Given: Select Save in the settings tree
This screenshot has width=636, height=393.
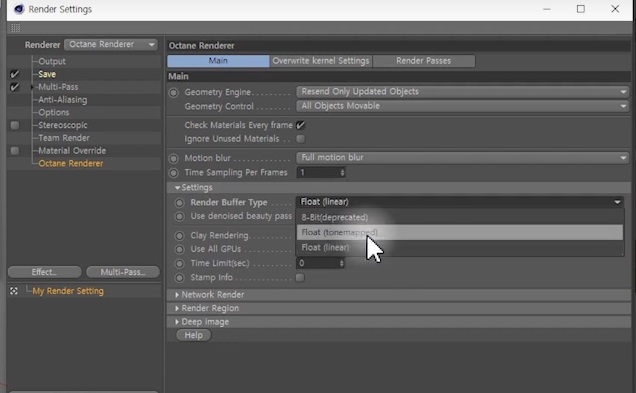Looking at the screenshot, I should pyautogui.click(x=47, y=74).
